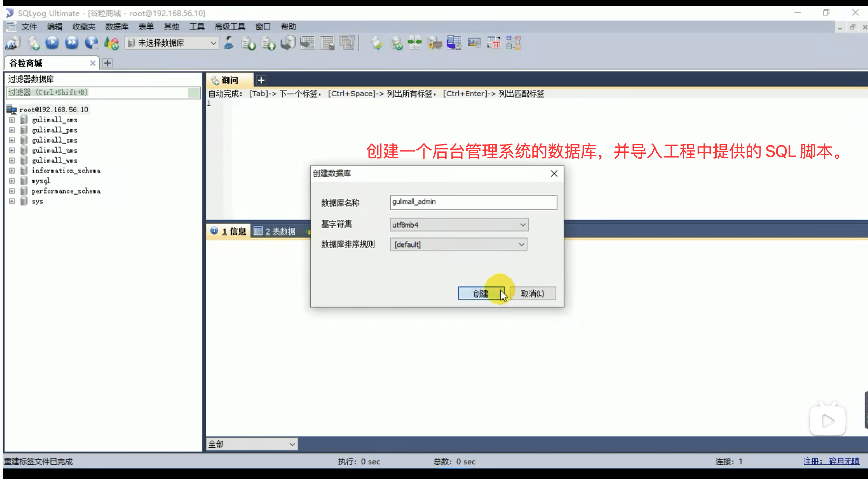Expand the information_schema tree node
The width and height of the screenshot is (868, 479).
[12, 171]
